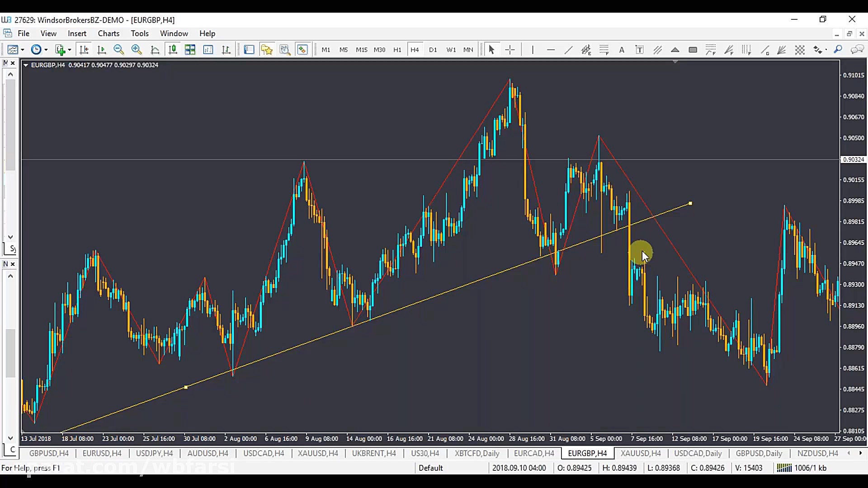Switch to the XBTCFD,Daily chart tab

(477, 453)
